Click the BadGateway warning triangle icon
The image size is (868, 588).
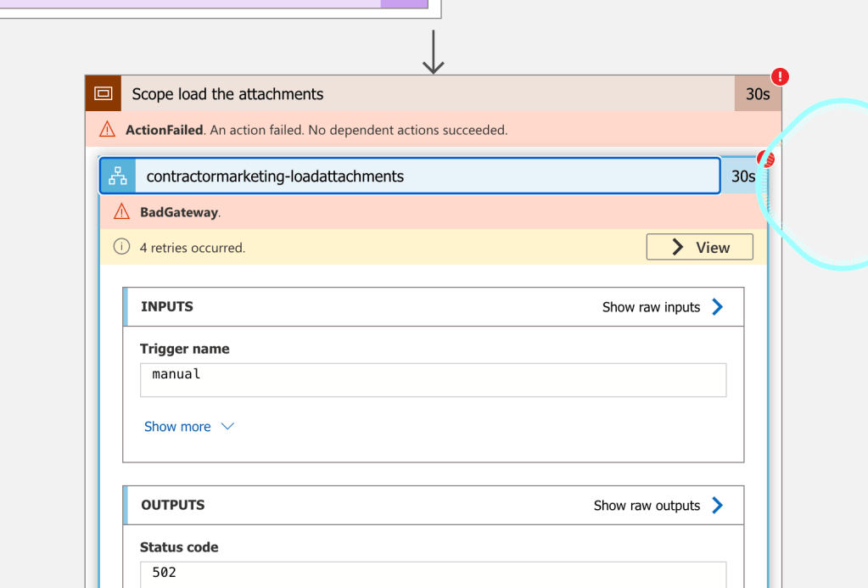[x=121, y=211]
